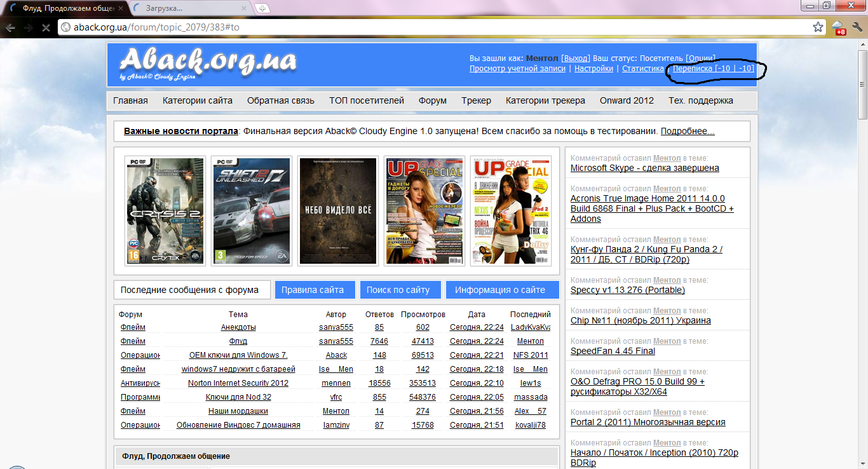
Task: Open Norton Internet Security 2012 topic
Action: coord(238,383)
